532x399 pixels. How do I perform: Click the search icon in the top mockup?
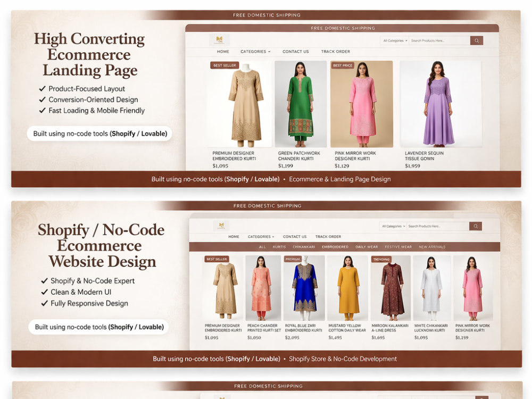[476, 41]
